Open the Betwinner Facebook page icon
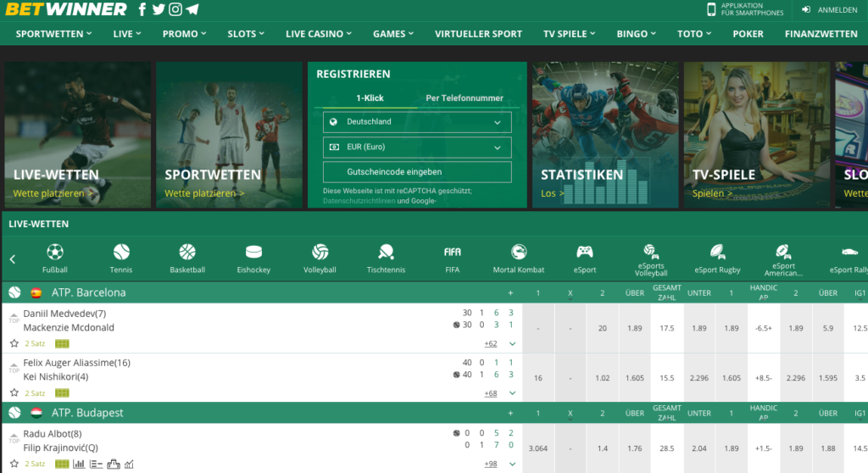The image size is (868, 473). (x=142, y=9)
